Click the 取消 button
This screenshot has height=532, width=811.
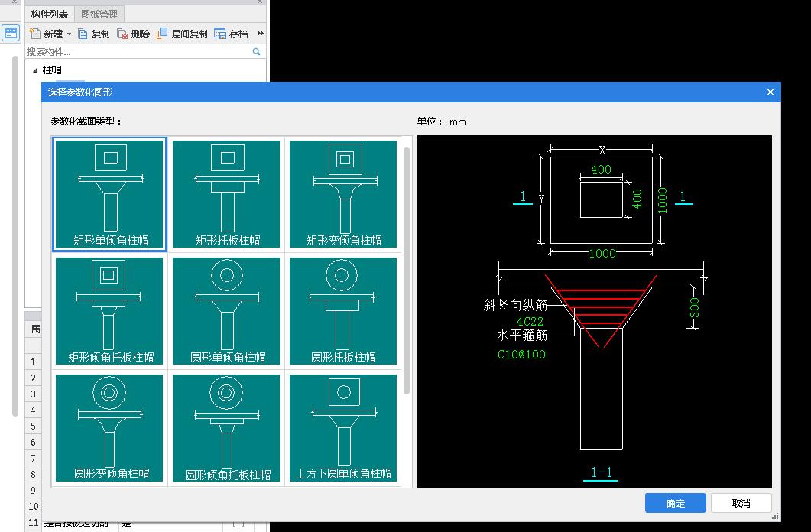pyautogui.click(x=741, y=503)
